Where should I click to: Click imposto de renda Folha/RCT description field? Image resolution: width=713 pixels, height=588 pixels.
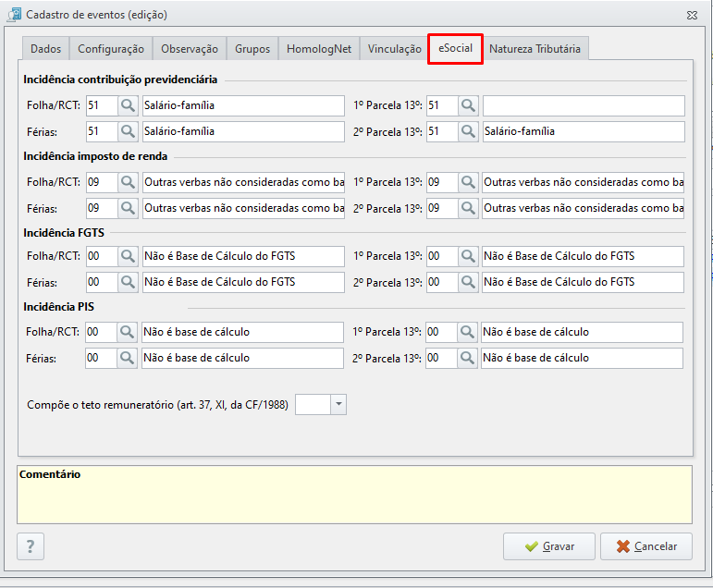[x=244, y=182]
